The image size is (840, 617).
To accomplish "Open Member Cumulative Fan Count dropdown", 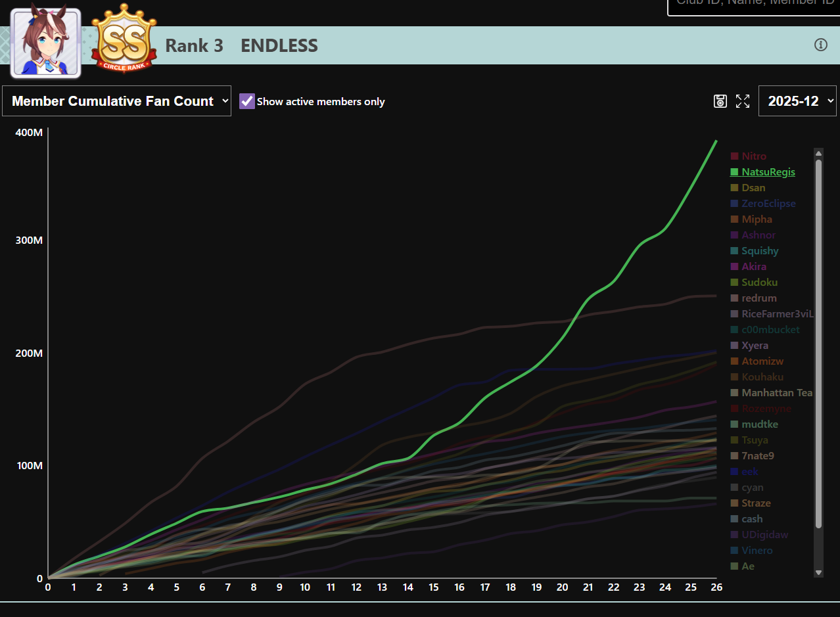I will (117, 101).
